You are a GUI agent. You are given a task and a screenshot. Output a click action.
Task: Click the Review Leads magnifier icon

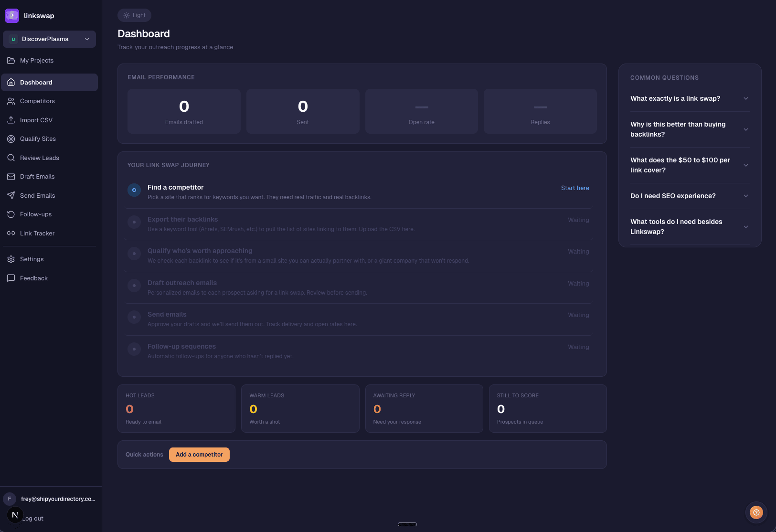pyautogui.click(x=11, y=158)
